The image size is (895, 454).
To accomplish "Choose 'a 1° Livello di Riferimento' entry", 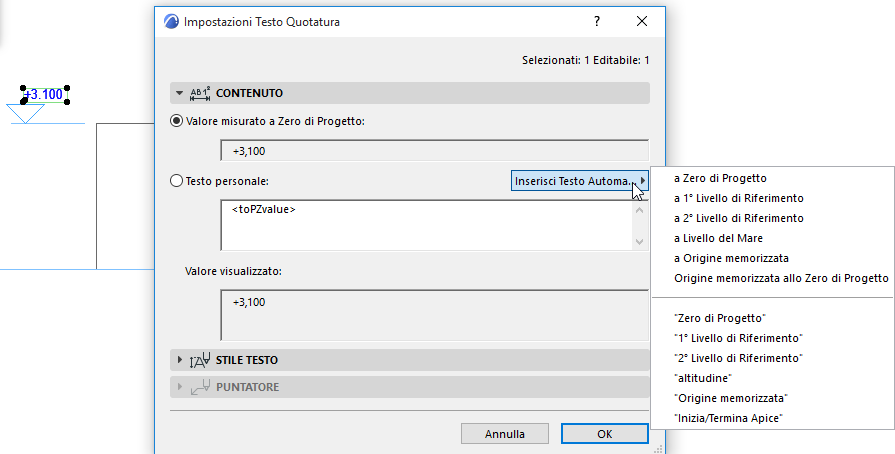I will [738, 198].
